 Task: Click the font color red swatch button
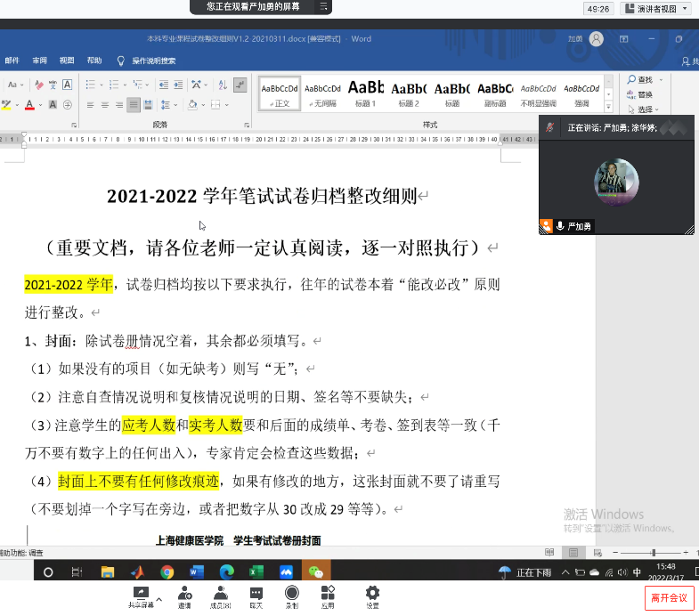28,105
